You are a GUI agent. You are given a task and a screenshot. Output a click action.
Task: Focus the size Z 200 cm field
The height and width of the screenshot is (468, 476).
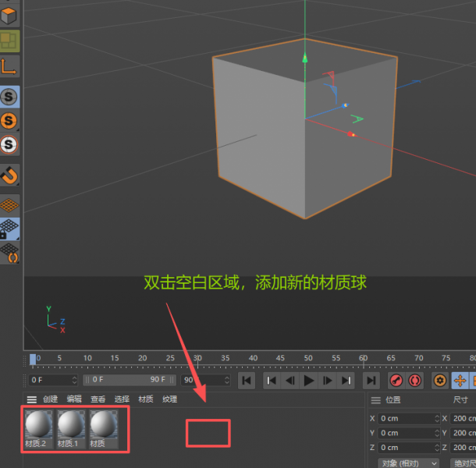pos(463,448)
